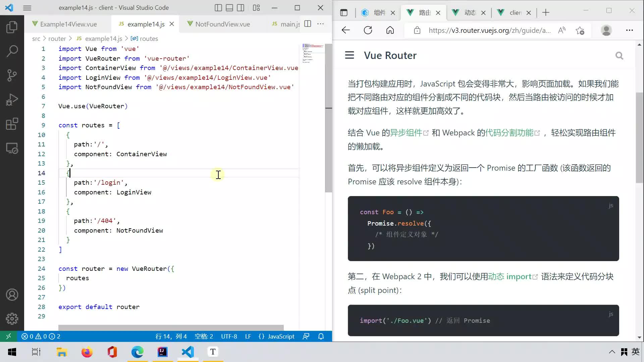Click the remote window status bar icon

click(9, 336)
